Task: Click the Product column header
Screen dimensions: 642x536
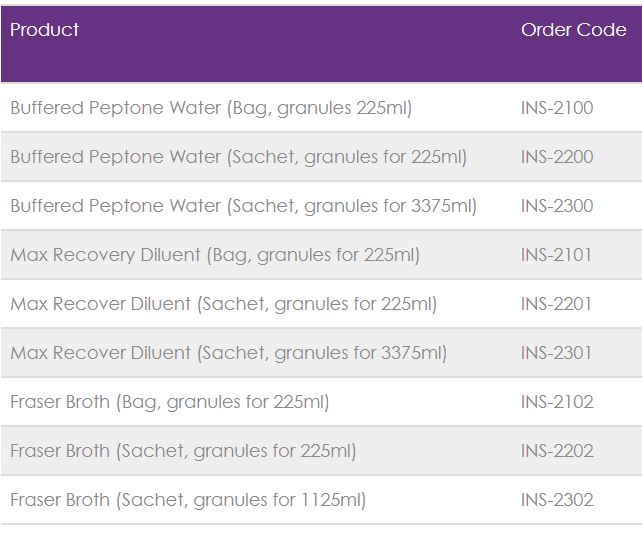Action: coord(44,29)
